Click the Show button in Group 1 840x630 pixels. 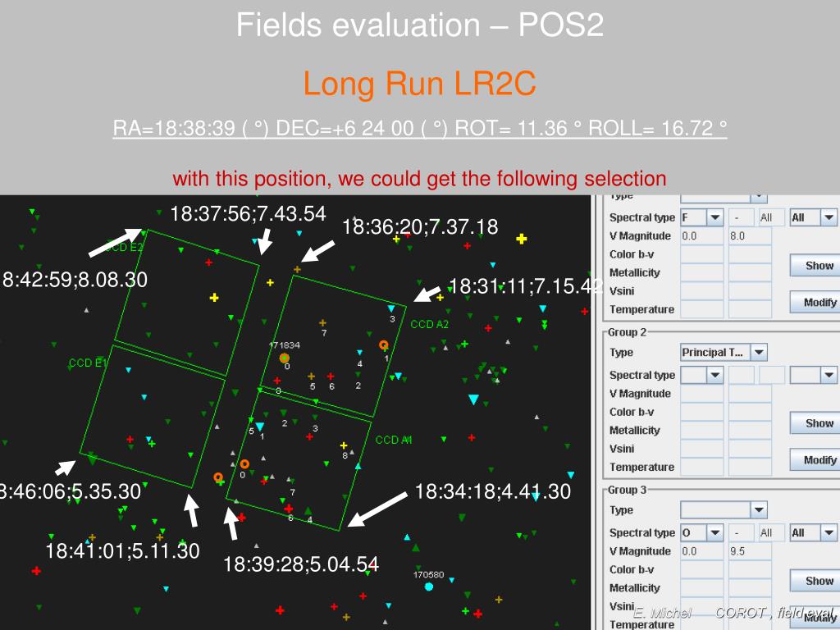point(815,266)
